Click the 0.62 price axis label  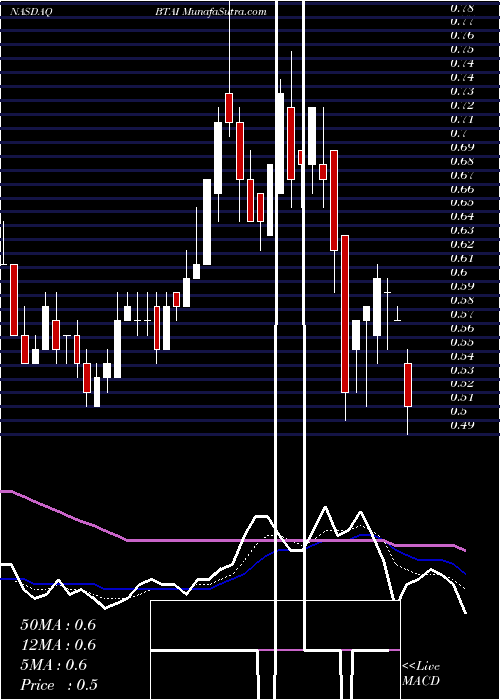point(462,244)
